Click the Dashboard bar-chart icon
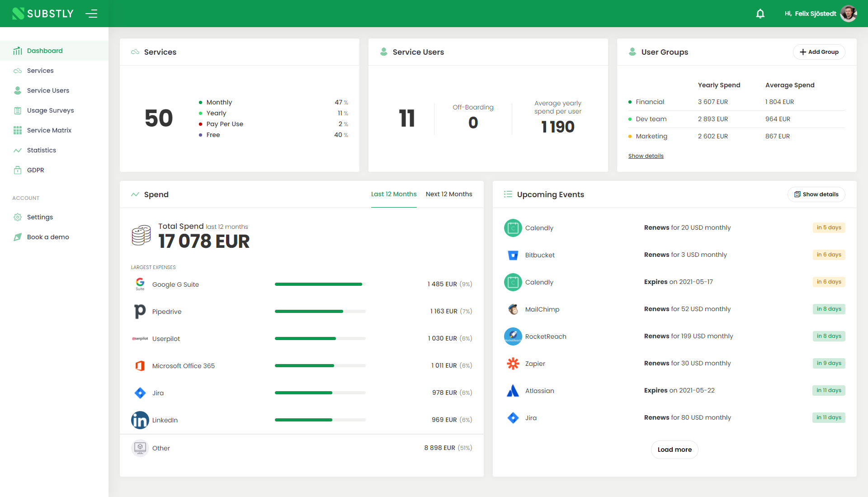 (18, 51)
